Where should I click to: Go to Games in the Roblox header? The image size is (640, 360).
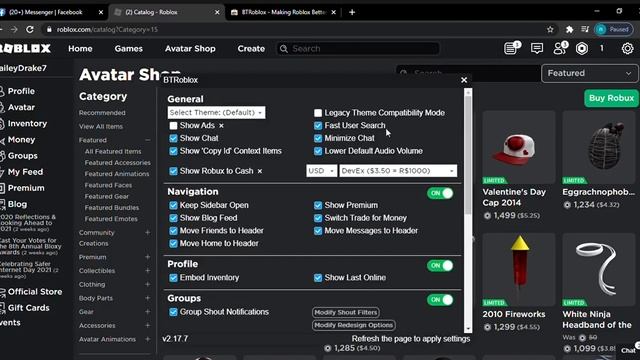(129, 49)
